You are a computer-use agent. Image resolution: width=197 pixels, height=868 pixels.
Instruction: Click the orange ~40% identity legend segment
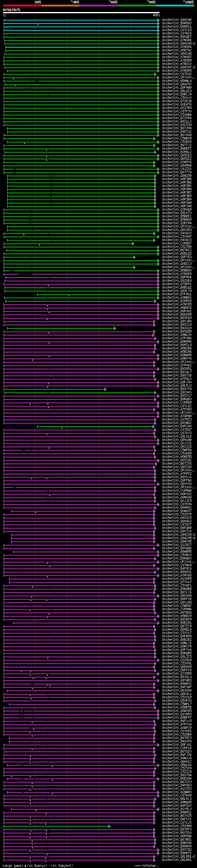(61, 6)
